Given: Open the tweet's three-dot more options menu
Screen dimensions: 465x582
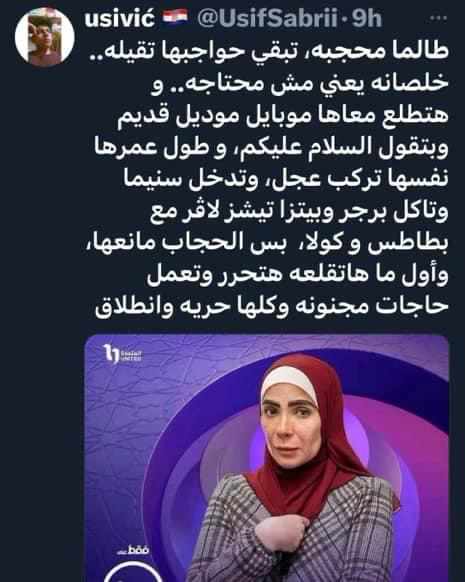Looking at the screenshot, I should tap(438, 18).
